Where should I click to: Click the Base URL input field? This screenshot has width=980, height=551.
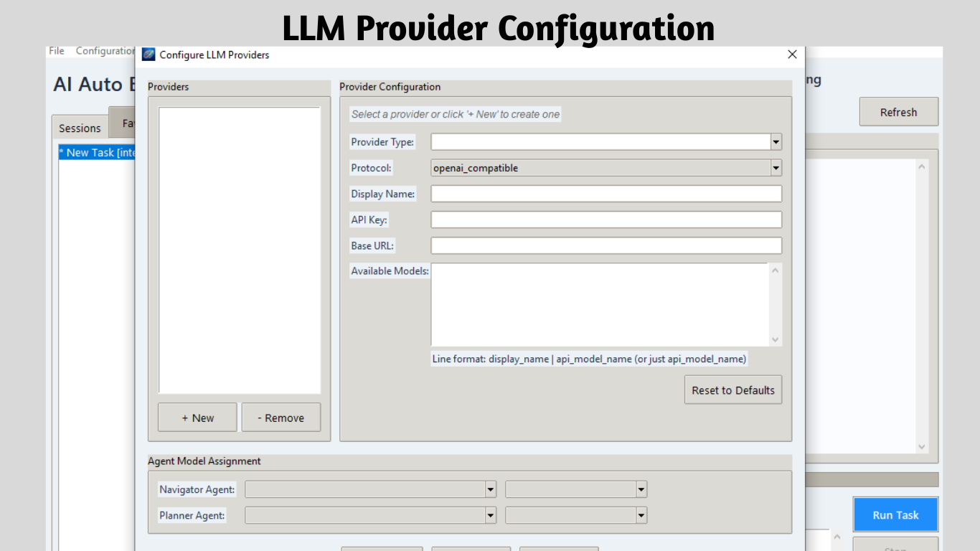[606, 245]
